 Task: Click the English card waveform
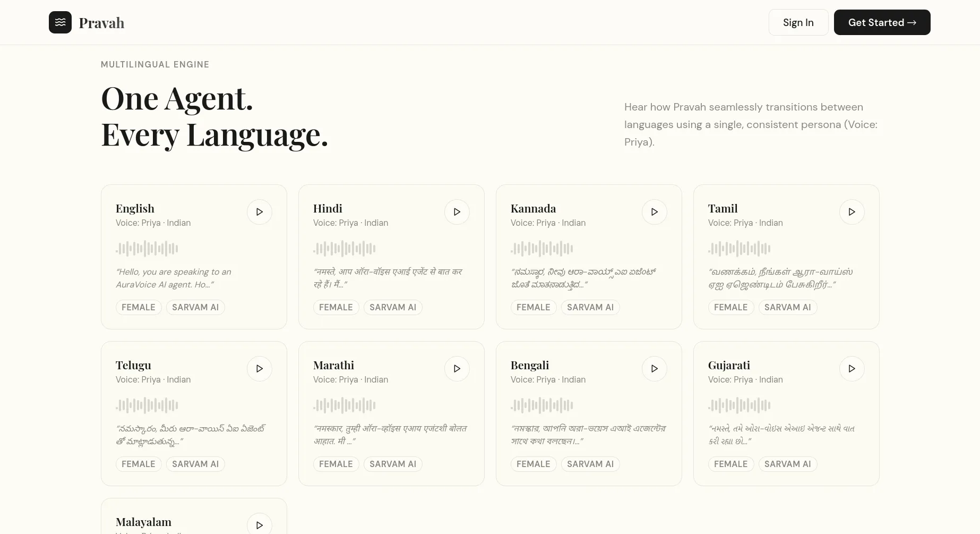[147, 248]
